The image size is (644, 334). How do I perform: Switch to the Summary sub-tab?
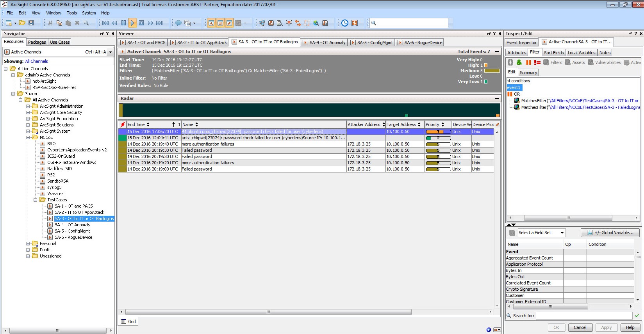pos(528,73)
